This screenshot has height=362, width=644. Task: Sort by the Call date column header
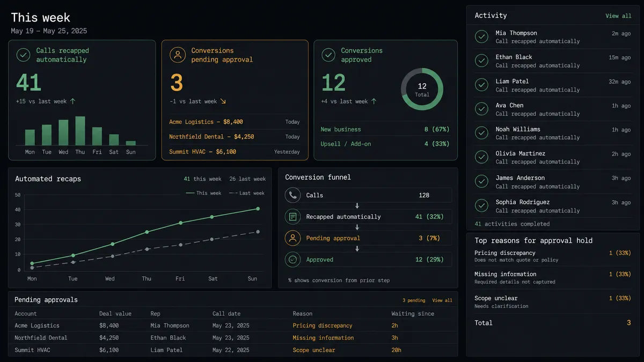coord(226,314)
